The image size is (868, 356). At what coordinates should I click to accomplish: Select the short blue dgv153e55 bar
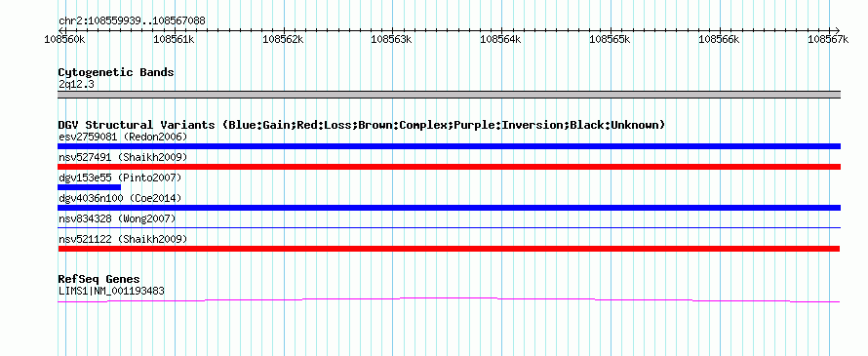89,187
